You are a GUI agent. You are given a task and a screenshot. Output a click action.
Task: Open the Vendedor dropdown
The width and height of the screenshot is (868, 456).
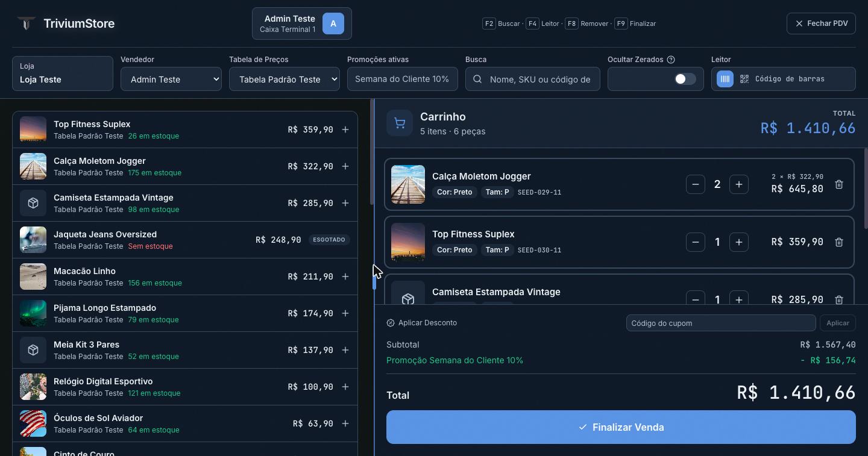click(171, 79)
